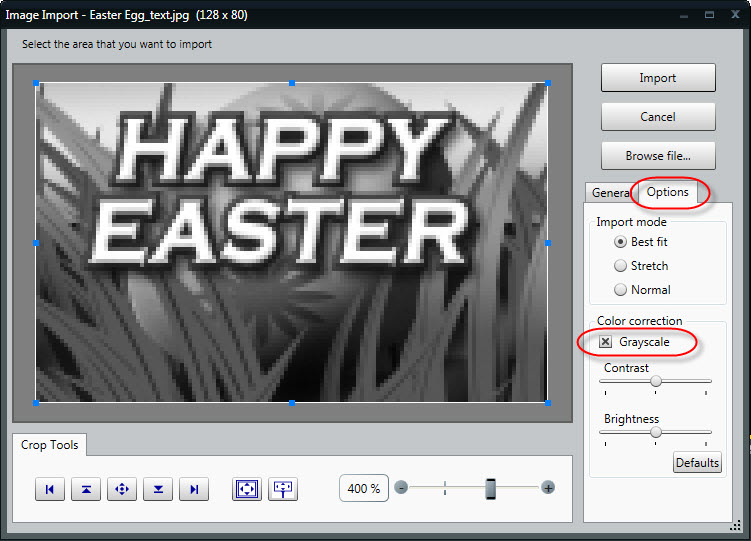Click the 400 % zoom field
Screen dimensions: 751x541
364,488
